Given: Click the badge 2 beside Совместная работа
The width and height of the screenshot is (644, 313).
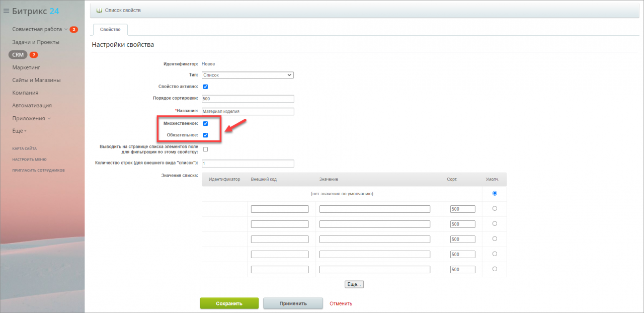Looking at the screenshot, I should 74,30.
